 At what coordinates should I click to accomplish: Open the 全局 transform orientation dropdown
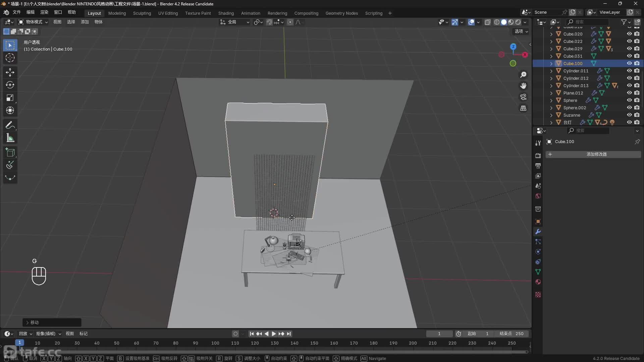pos(235,22)
